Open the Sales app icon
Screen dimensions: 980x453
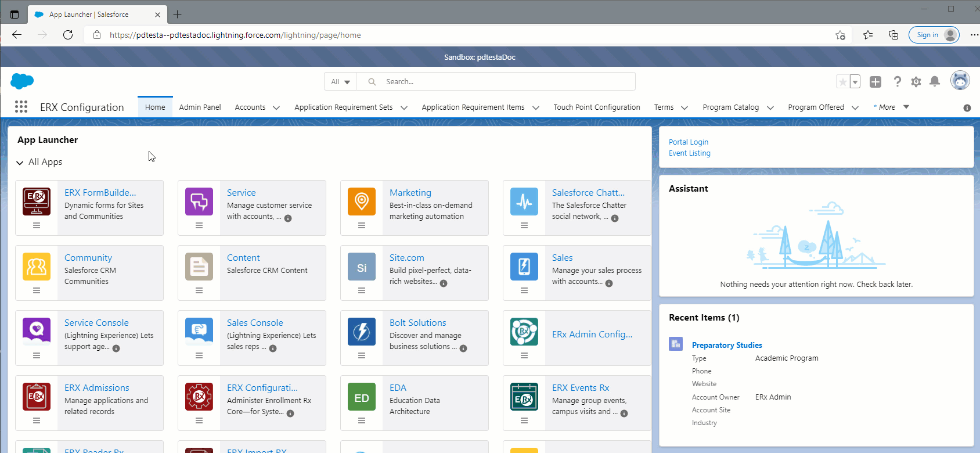[x=524, y=267]
